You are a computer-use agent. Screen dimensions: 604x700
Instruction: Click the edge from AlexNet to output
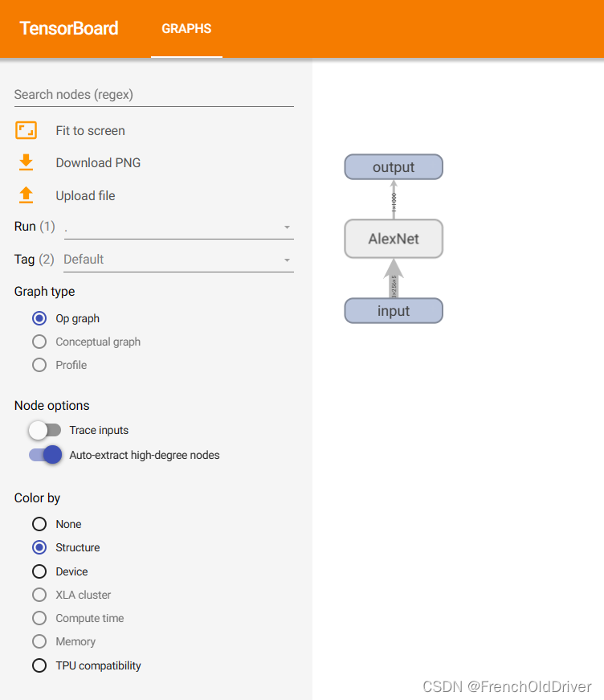[394, 200]
